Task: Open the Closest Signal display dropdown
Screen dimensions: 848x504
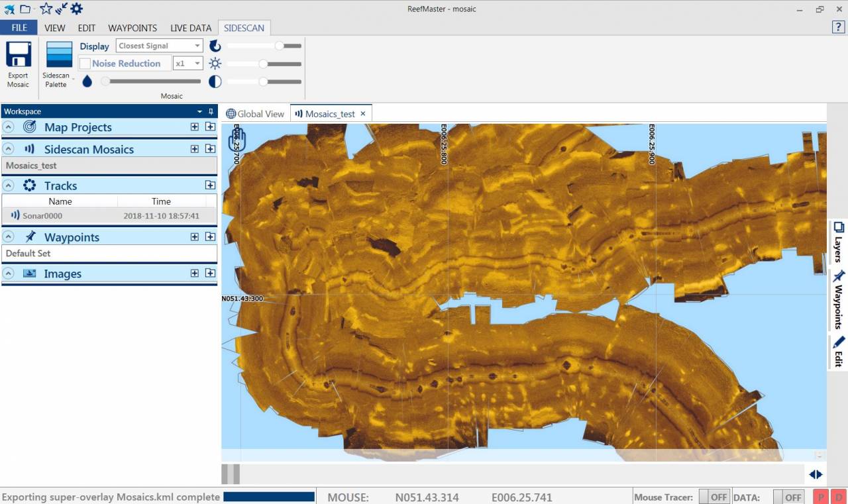Action: (159, 46)
